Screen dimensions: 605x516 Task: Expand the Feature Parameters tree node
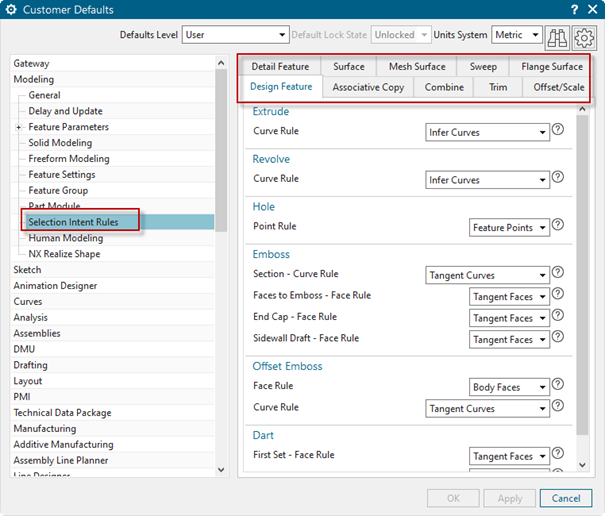click(x=18, y=127)
